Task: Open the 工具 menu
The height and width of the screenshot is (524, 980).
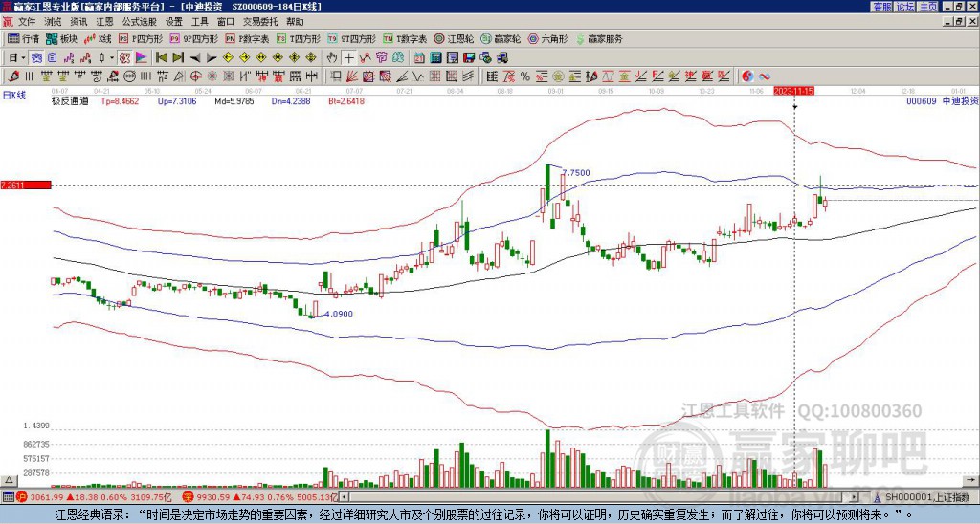Action: 199,22
